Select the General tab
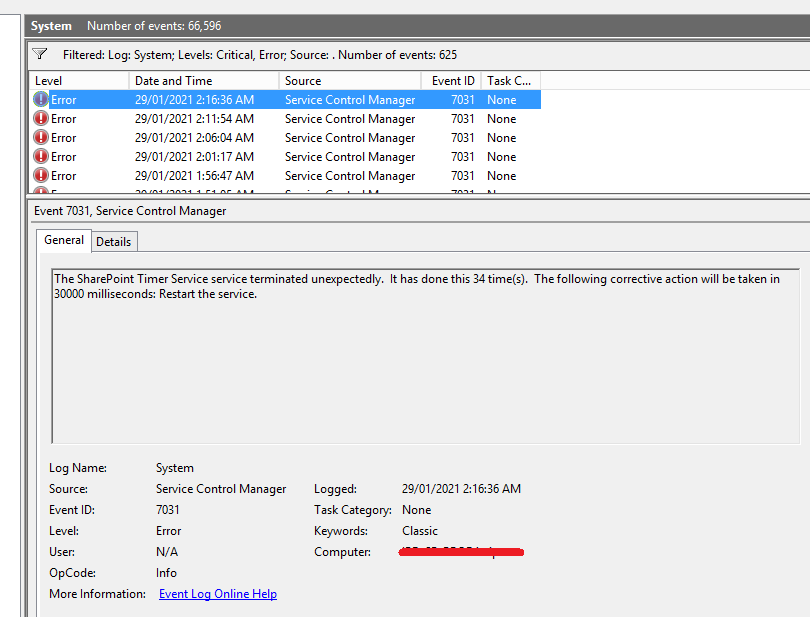This screenshot has height=617, width=810. click(x=63, y=240)
